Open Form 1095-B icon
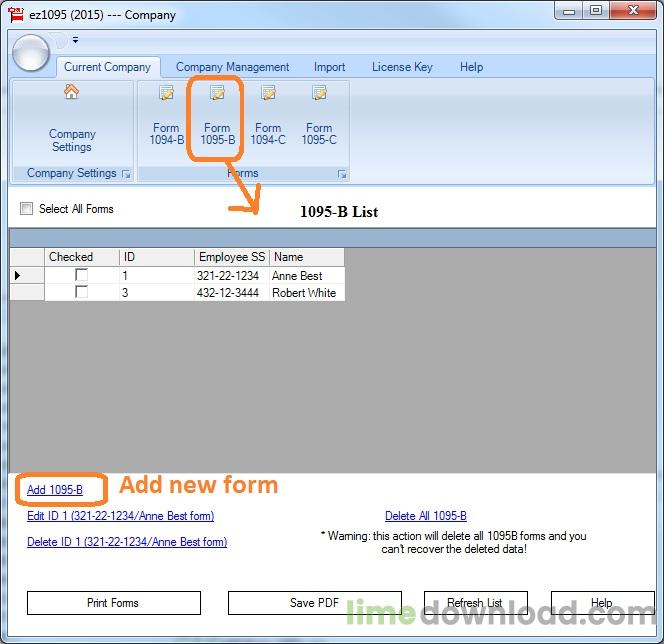The width and height of the screenshot is (664, 644). coord(217,93)
